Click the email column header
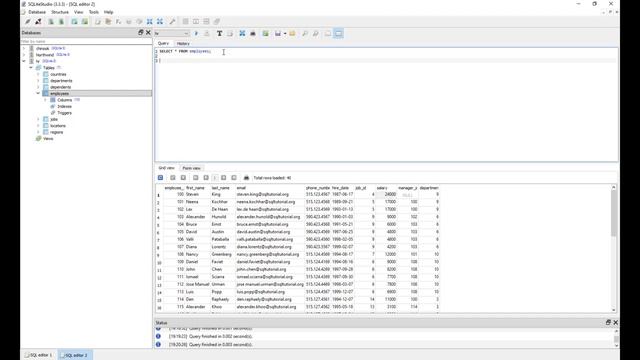 click(x=270, y=188)
